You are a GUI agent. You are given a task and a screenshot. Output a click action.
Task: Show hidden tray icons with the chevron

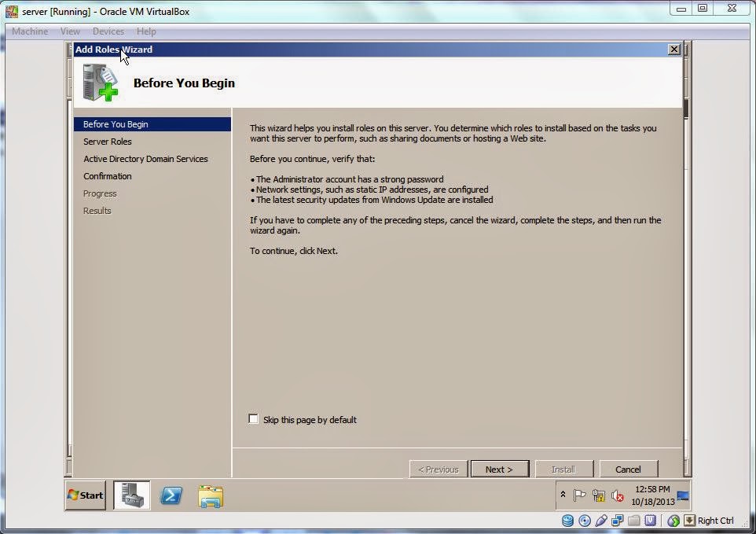pos(563,495)
